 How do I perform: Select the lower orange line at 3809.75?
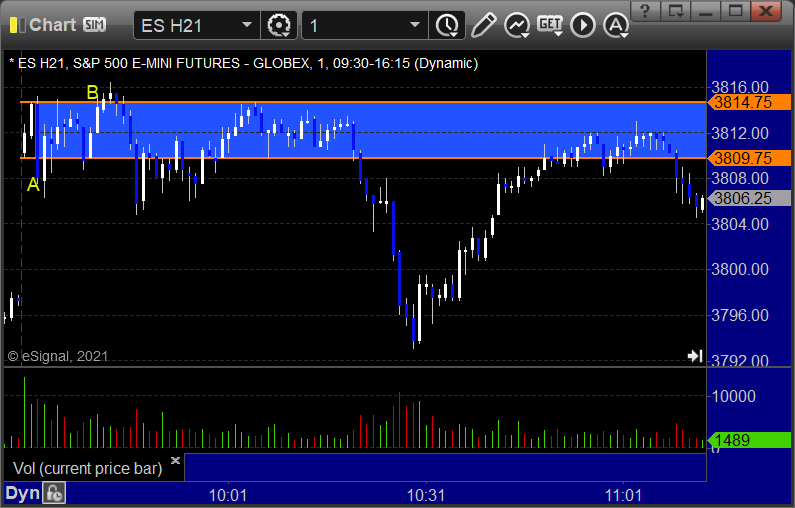[x=363, y=158]
